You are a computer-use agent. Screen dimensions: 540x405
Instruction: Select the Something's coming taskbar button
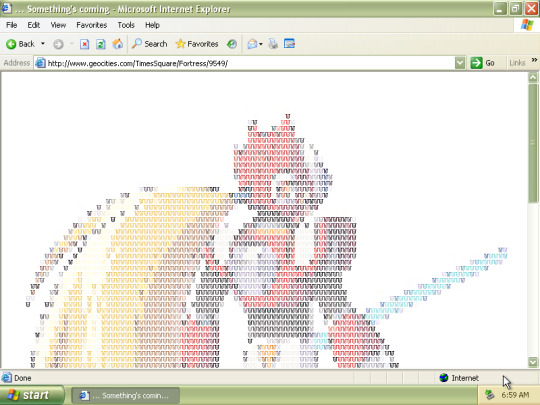[125, 395]
